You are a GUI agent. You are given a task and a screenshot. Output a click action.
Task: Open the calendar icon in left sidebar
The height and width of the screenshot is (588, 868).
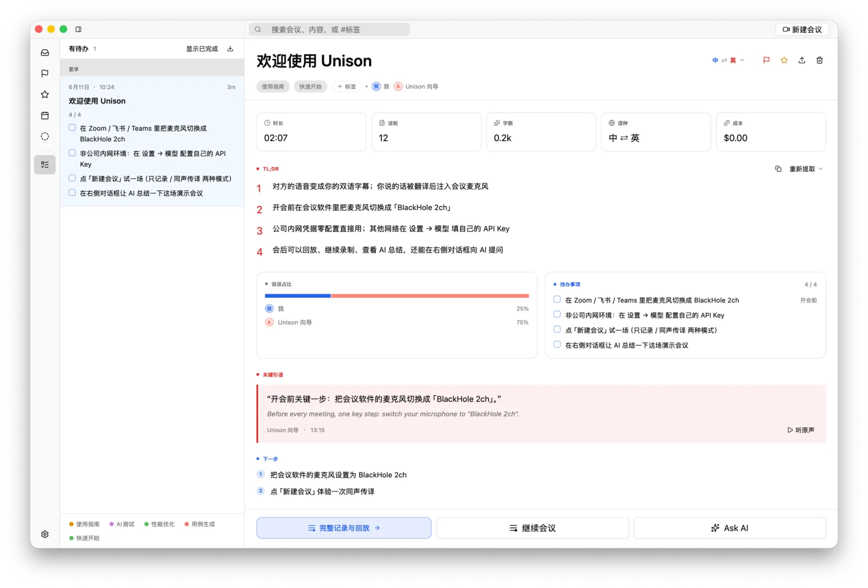click(45, 116)
